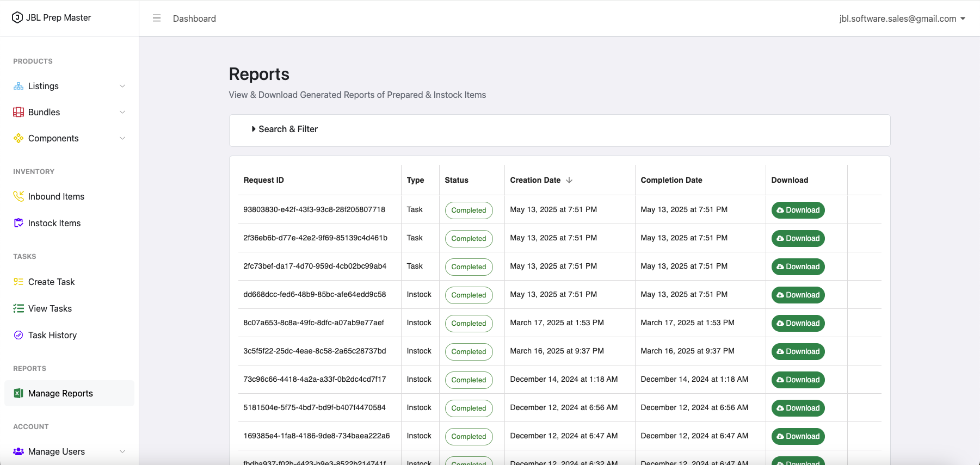Screen dimensions: 980x465
Task: Click the Dashboard breadcrumb link
Action: point(194,18)
